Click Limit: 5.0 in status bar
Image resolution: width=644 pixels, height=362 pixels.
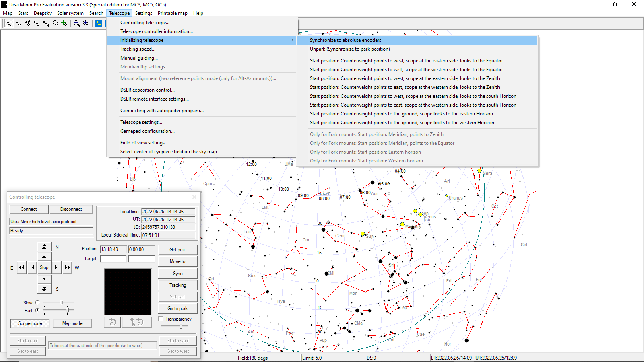coord(312,358)
